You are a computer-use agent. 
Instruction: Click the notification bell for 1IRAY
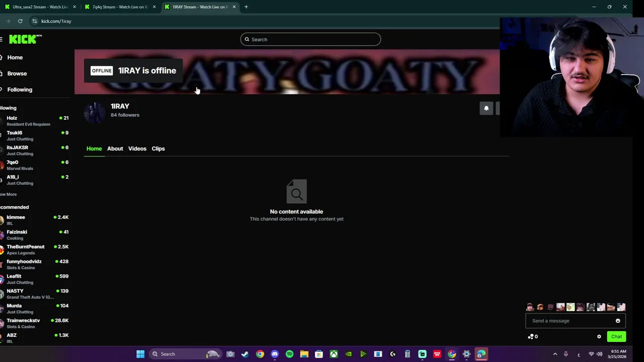486,108
